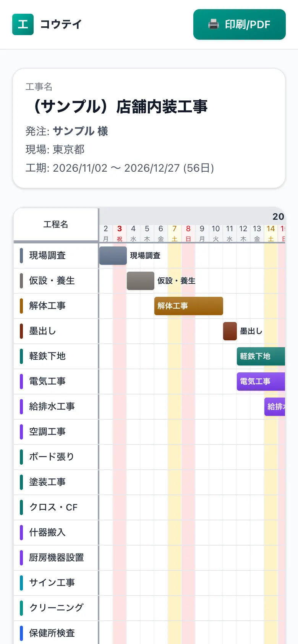
Task: Select the 墨出し brown gantt bar
Action: click(x=230, y=331)
